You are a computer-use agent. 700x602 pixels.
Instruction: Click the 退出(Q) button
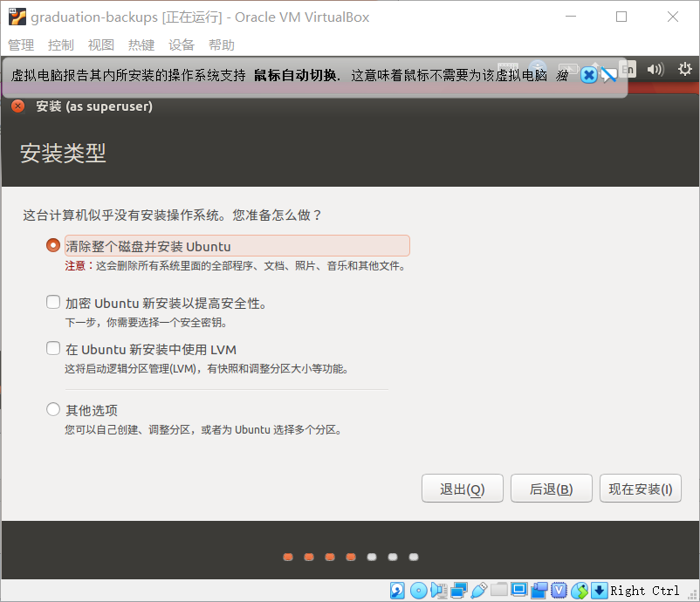pyautogui.click(x=462, y=489)
